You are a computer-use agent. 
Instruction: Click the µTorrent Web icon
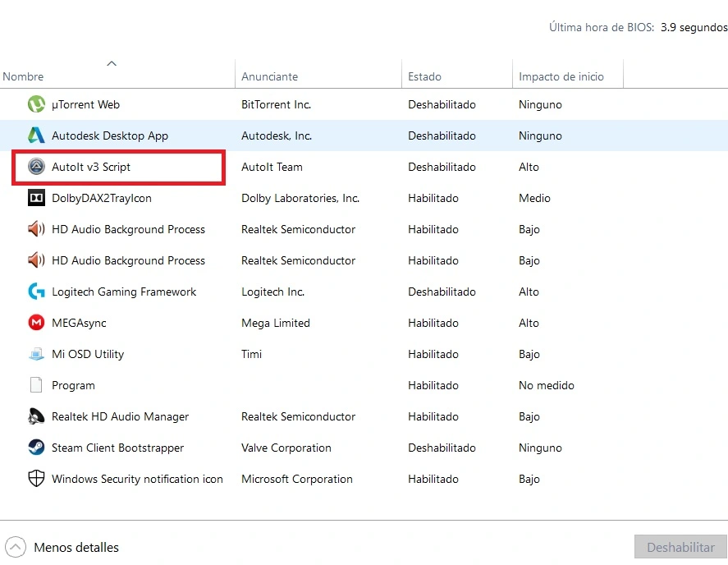36,104
